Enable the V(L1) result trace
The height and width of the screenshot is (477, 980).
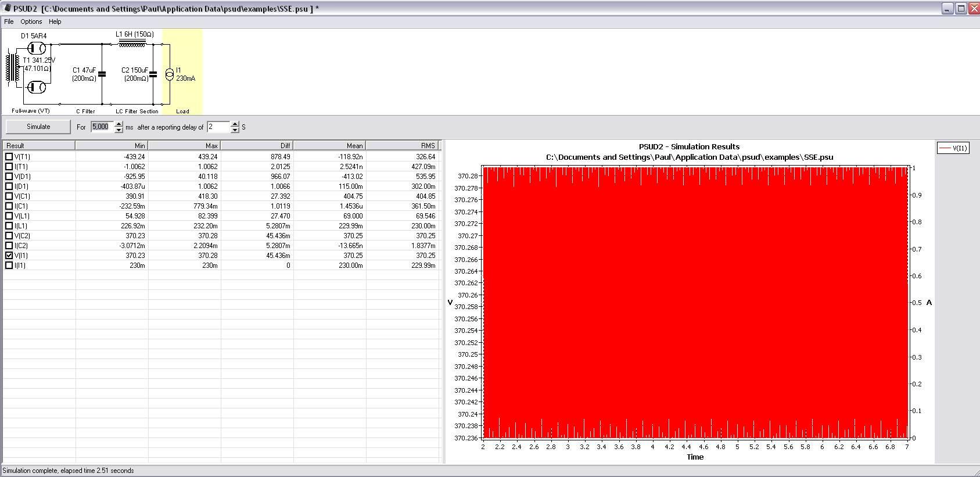pos(9,216)
